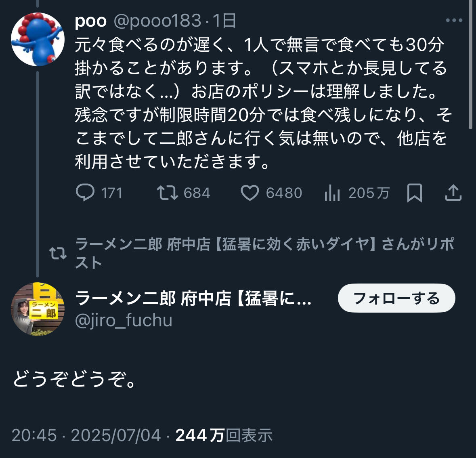This screenshot has width=476, height=458.
Task: Bookmark poo's post
Action: (414, 193)
